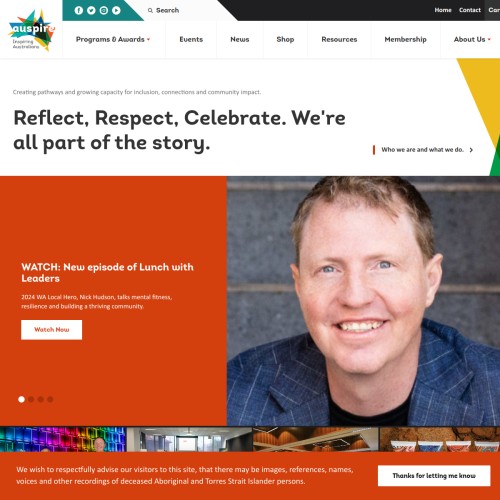Viewport: 500px width, 500px height.
Task: Jump to the fourth carousel slide dot
Action: pyautogui.click(x=50, y=399)
